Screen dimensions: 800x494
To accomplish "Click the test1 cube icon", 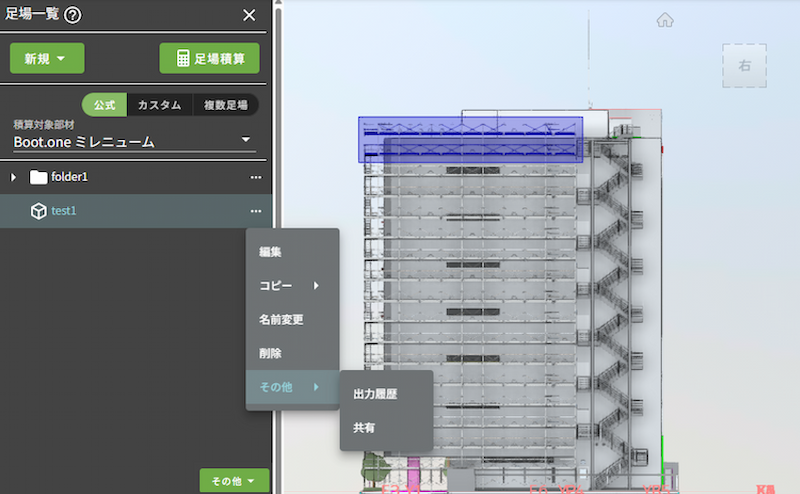I will 39,211.
